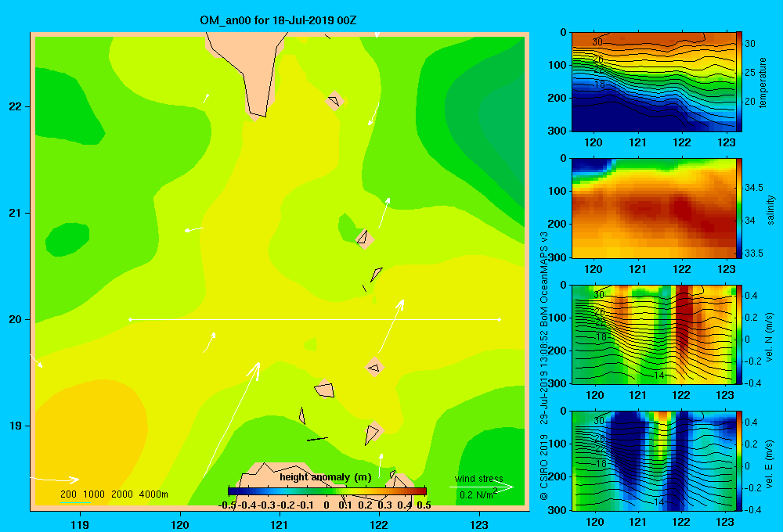Viewport: 783px width, 532px height.
Task: Click latitude label 21 on main map axis
Action: tap(15, 213)
